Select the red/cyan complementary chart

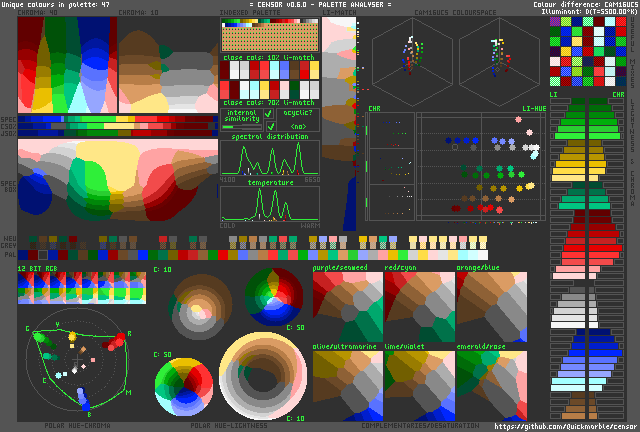coord(420,307)
